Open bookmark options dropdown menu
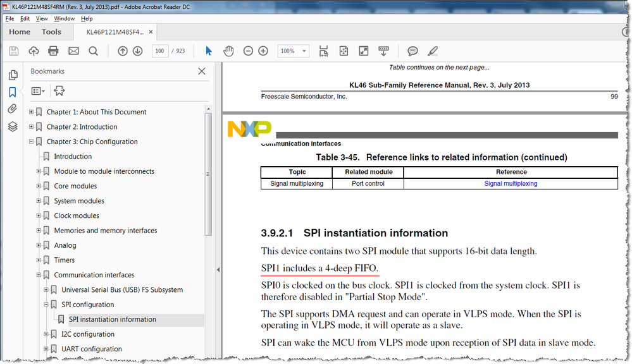Viewport: 632px width, 364px height. [x=38, y=92]
